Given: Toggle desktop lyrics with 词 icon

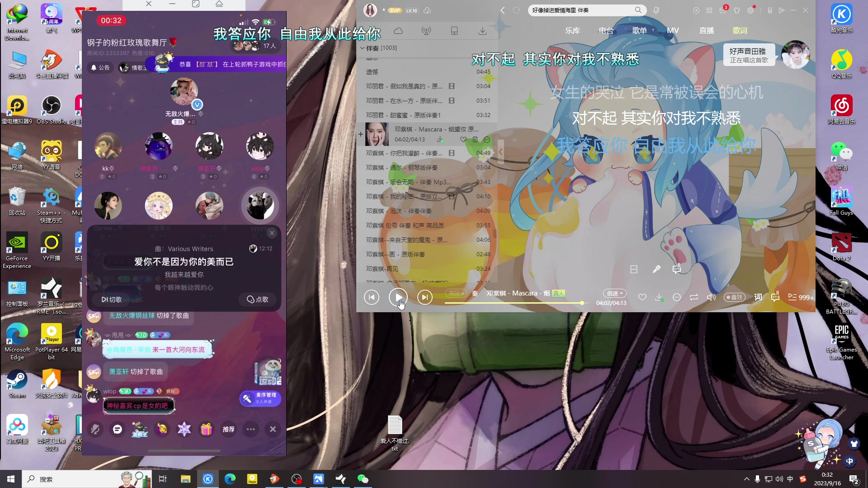Looking at the screenshot, I should 758,297.
